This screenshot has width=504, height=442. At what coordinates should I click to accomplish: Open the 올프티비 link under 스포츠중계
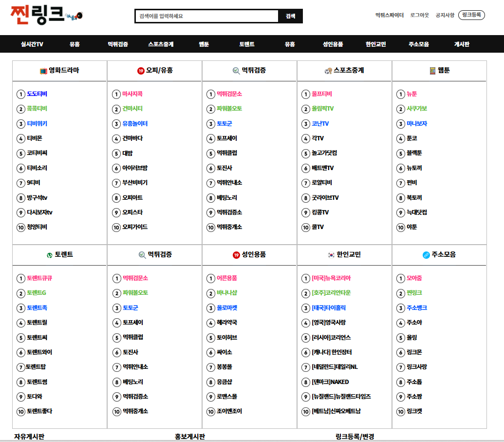tap(321, 94)
